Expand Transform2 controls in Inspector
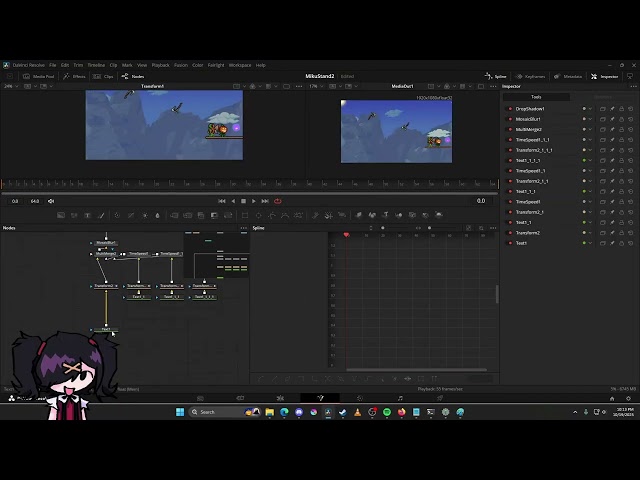The image size is (640, 480). pos(590,233)
